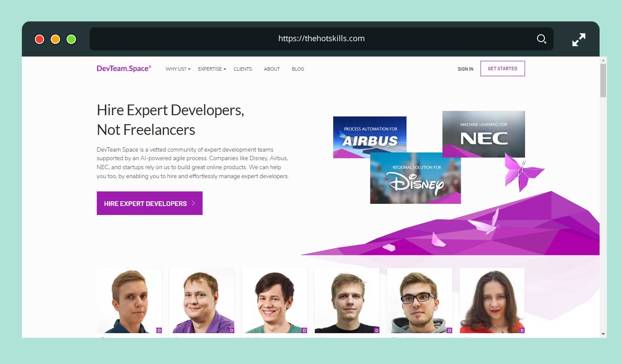Click the 'Not Freelancers' headline line
Viewport: 621px width, 364px height.
(146, 130)
